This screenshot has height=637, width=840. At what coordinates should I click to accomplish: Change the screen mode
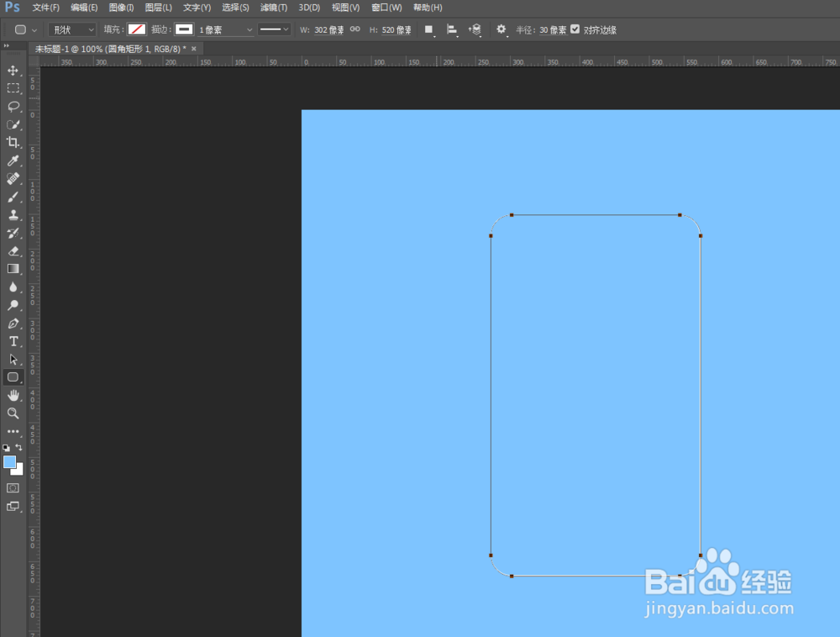coord(13,506)
